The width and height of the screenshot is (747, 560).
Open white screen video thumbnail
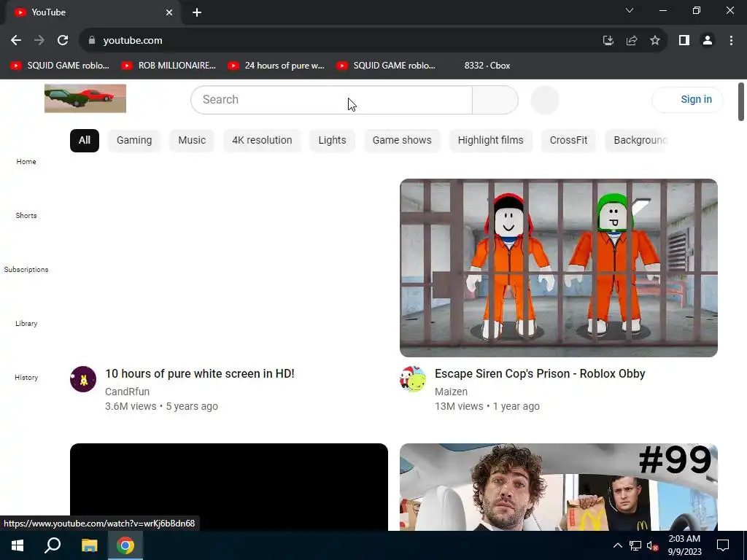(228, 268)
